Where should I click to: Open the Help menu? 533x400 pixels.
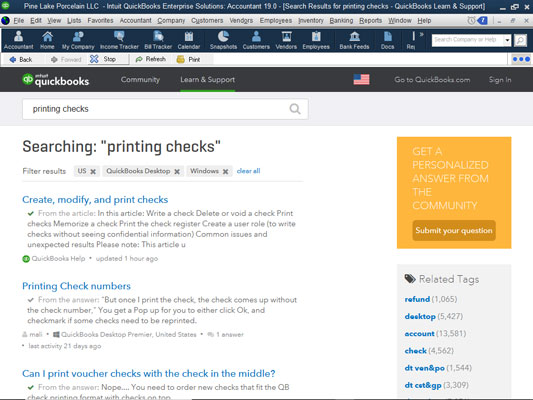(424, 20)
